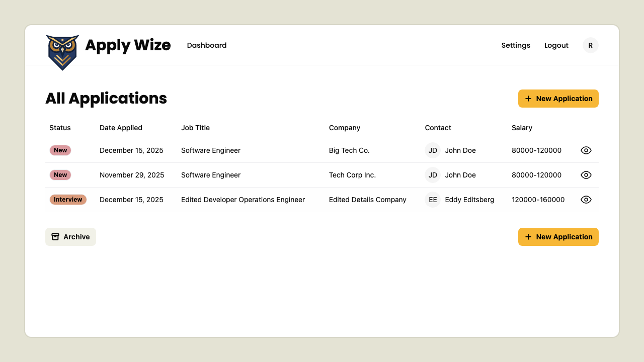Viewport: 644px width, 362px height.
Task: Click the plus icon on bottom New Application button
Action: 528,237
